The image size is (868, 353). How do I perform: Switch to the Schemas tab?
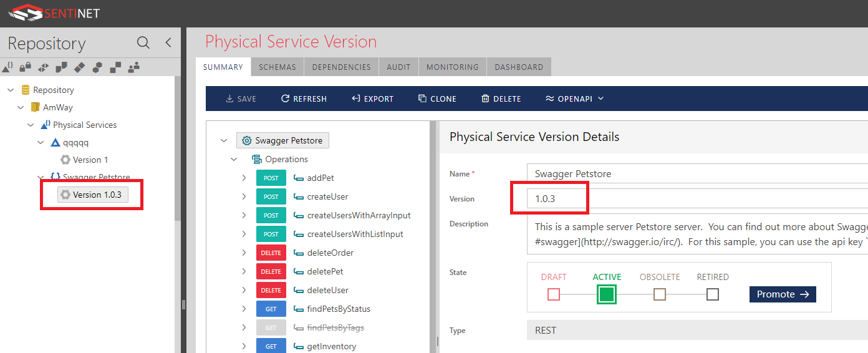tap(277, 67)
